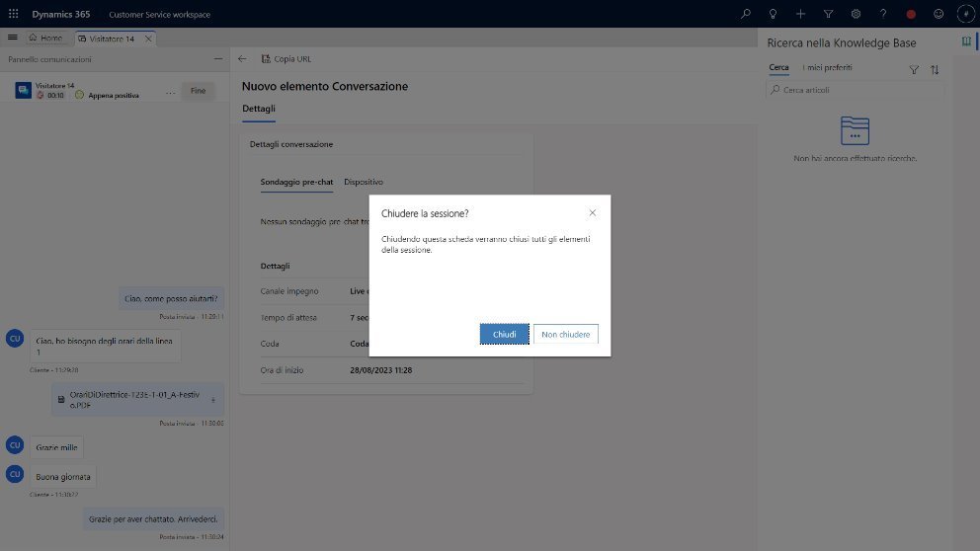Click the search magnifier in top bar
980x551 pixels.
746,14
